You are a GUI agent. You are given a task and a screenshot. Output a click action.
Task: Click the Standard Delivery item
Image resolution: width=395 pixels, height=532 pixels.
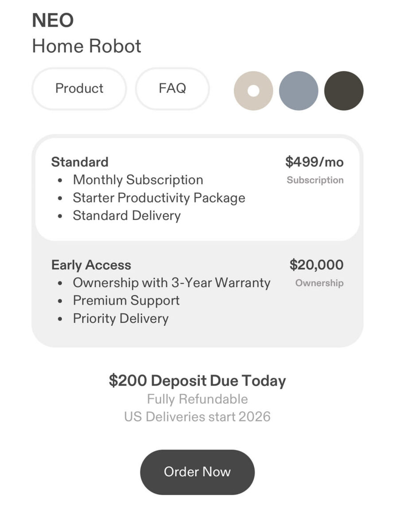[127, 215]
